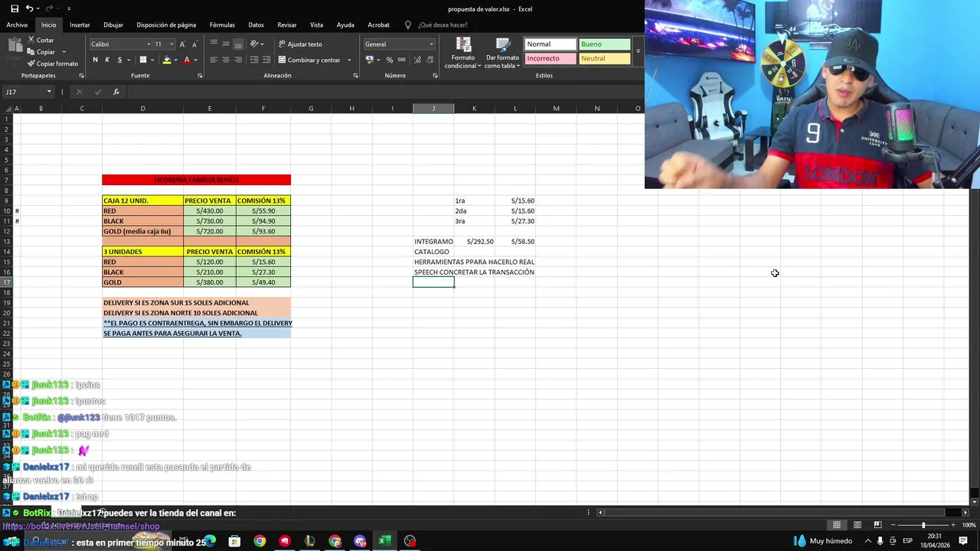
Task: Select cell CATALOGO in the sheet
Action: coord(433,252)
